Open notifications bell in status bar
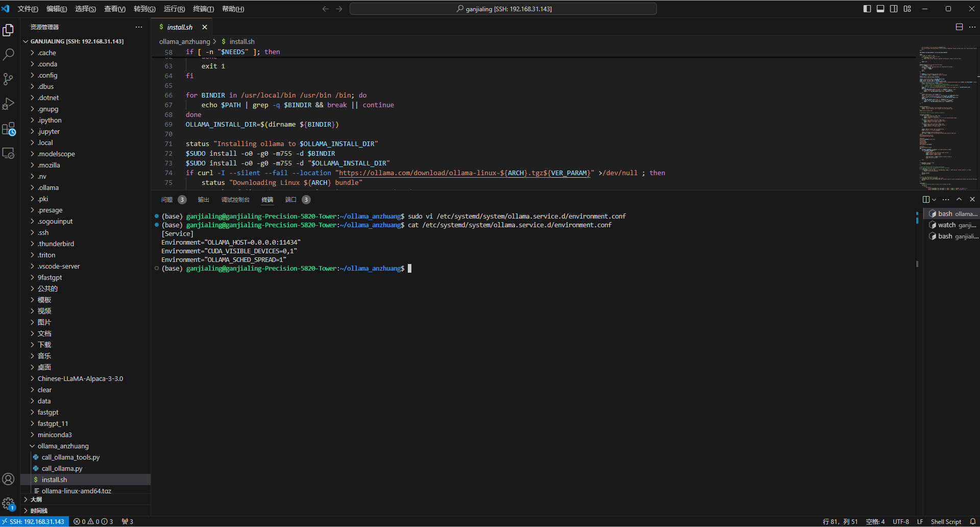This screenshot has width=980, height=527. click(x=973, y=521)
